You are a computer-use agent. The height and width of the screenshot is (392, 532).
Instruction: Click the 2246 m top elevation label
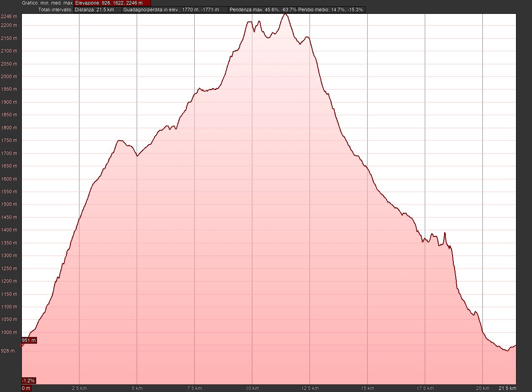point(9,16)
